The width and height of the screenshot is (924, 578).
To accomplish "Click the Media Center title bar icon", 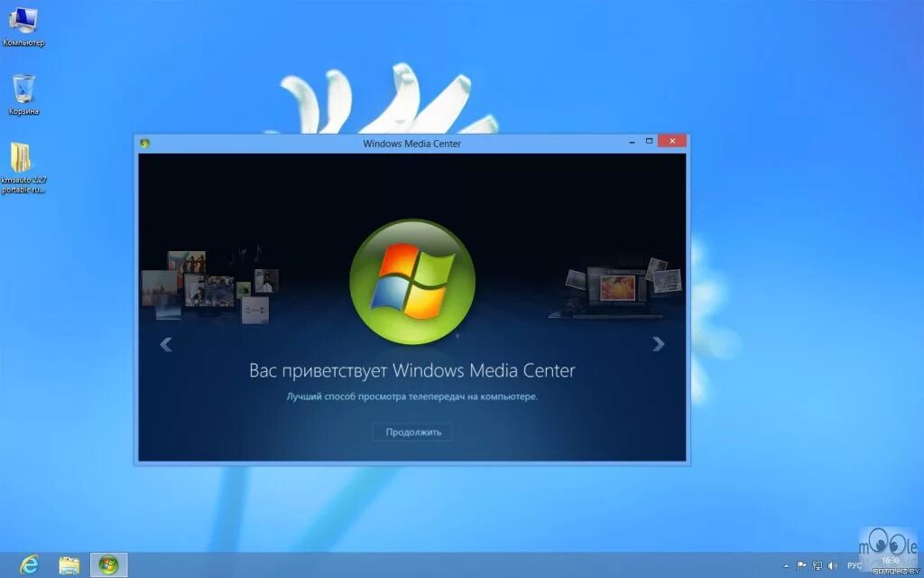I will 145,143.
